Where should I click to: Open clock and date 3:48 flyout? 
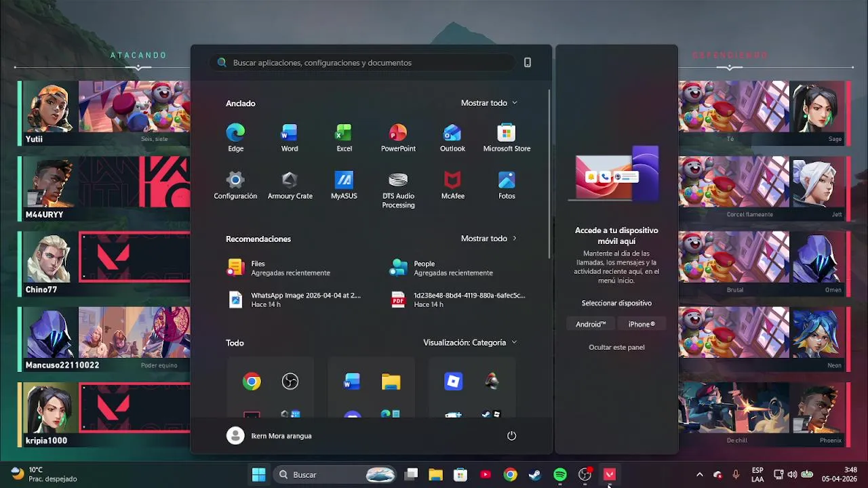pyautogui.click(x=840, y=474)
